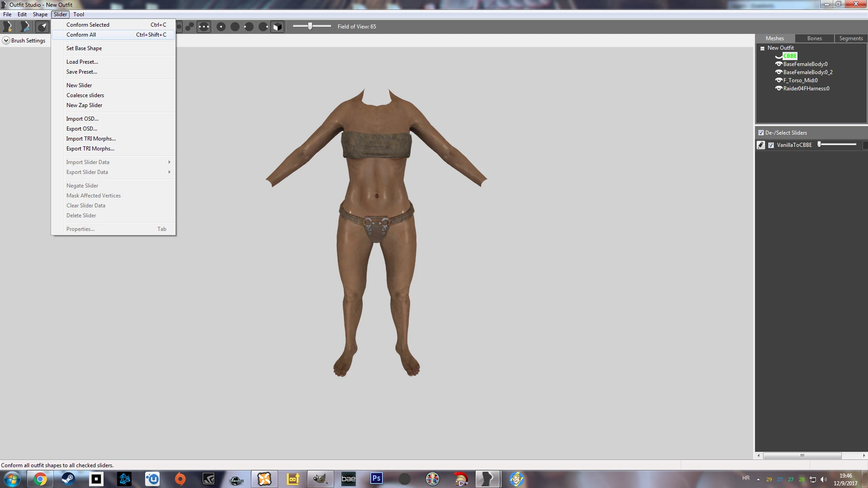Image resolution: width=868 pixels, height=488 pixels.
Task: Hide the Raider04FHarness:0 mesh
Action: (x=778, y=89)
